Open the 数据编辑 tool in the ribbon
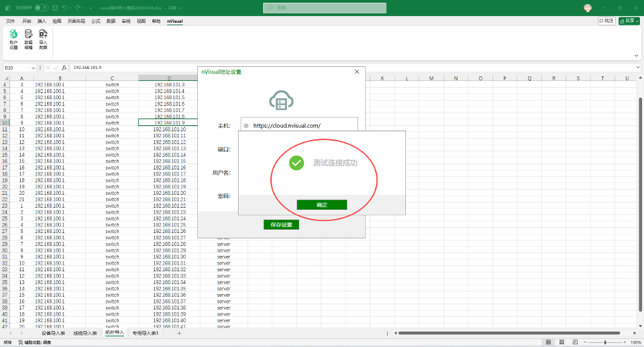Image resolution: width=644 pixels, height=347 pixels. click(x=28, y=39)
